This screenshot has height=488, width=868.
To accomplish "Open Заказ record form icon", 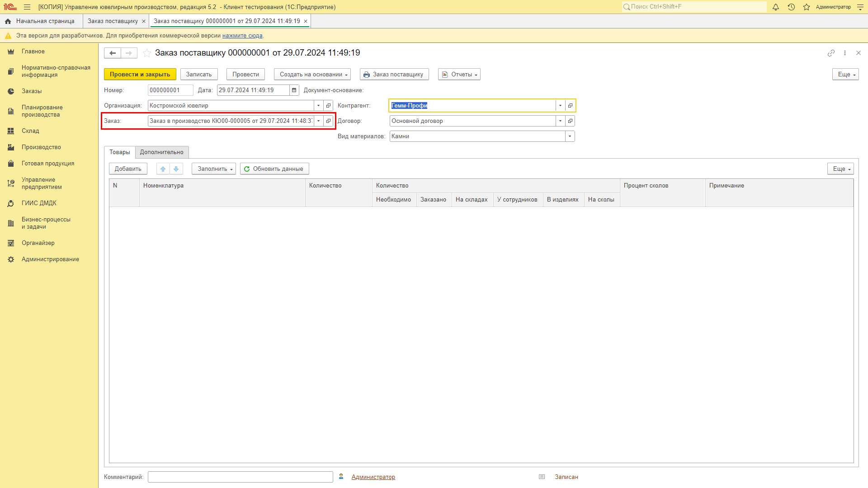I will click(329, 121).
